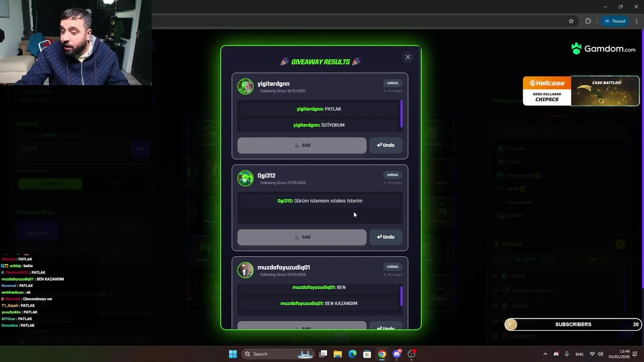Open Chrome's three-dot menu
This screenshot has width=644, height=362.
pos(636,21)
